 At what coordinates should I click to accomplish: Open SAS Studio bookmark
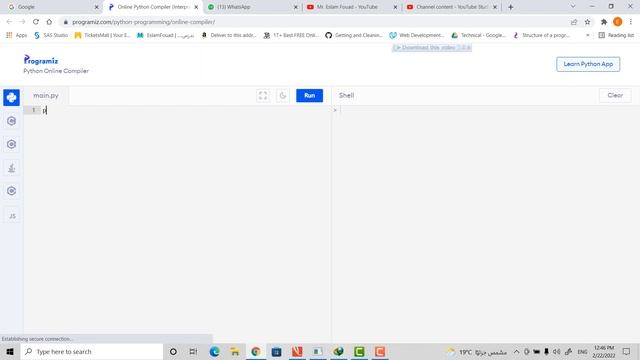point(51,36)
